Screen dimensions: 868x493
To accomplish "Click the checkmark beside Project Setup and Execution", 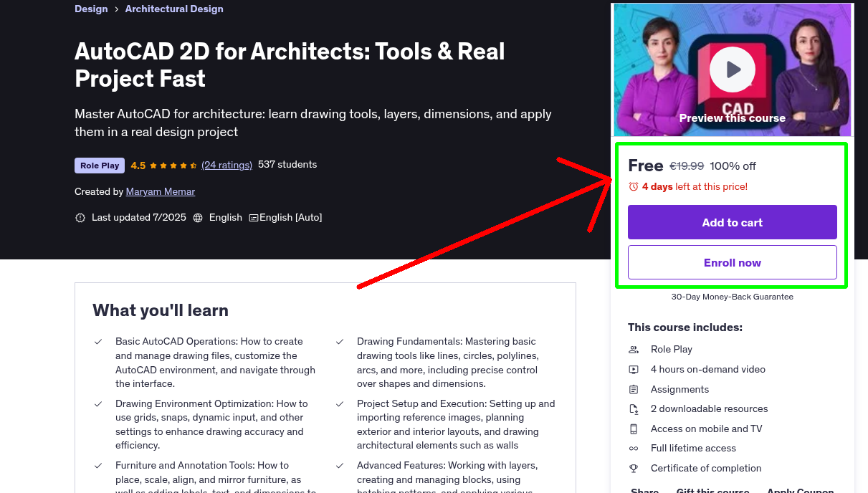I will click(340, 404).
